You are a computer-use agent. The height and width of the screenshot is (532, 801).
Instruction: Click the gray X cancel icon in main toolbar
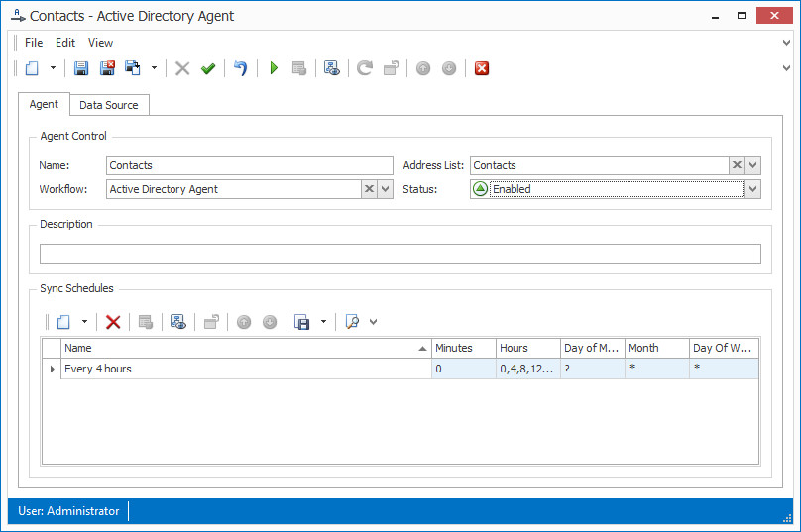(x=182, y=68)
